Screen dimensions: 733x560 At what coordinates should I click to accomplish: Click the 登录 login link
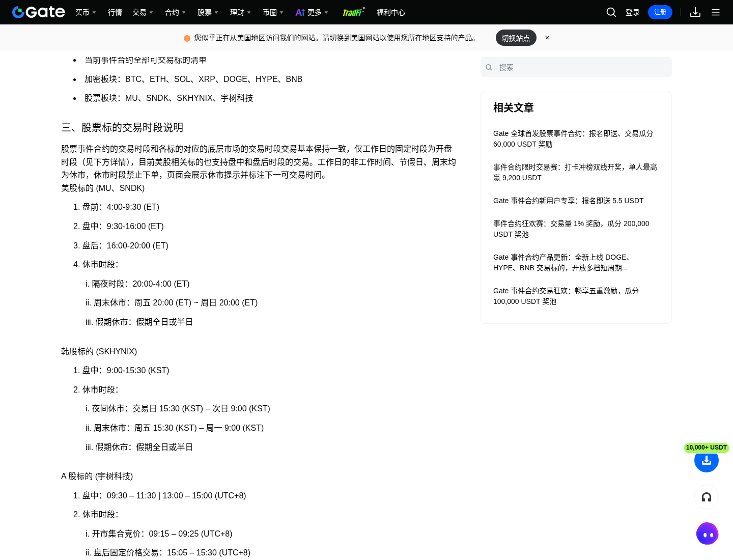coord(633,12)
